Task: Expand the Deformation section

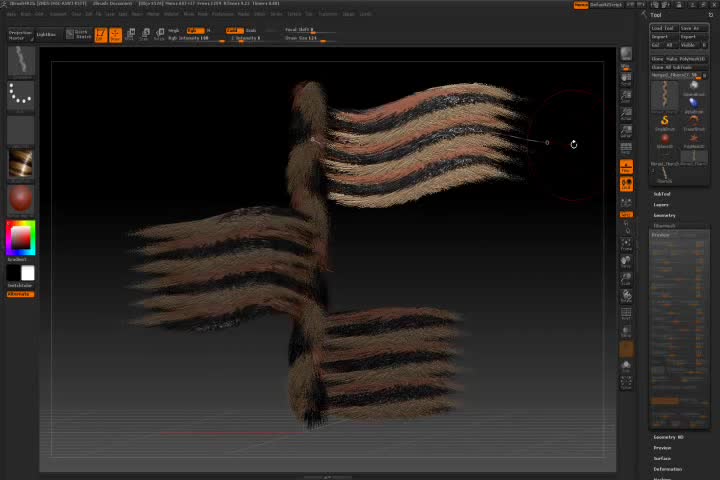Action: coord(668,469)
